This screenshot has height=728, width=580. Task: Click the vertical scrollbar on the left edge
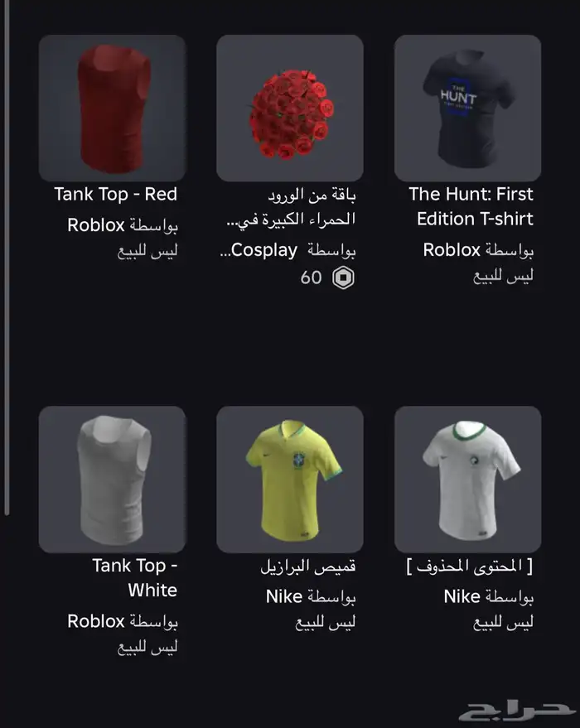(x=7, y=258)
